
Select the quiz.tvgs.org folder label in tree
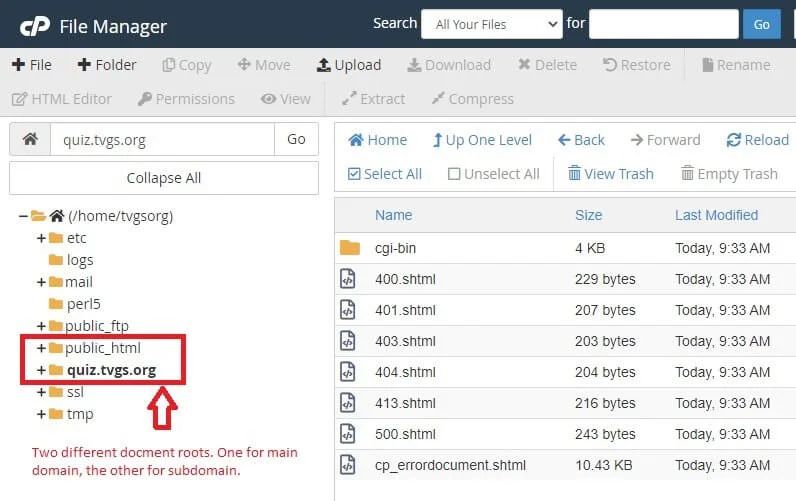coord(111,370)
